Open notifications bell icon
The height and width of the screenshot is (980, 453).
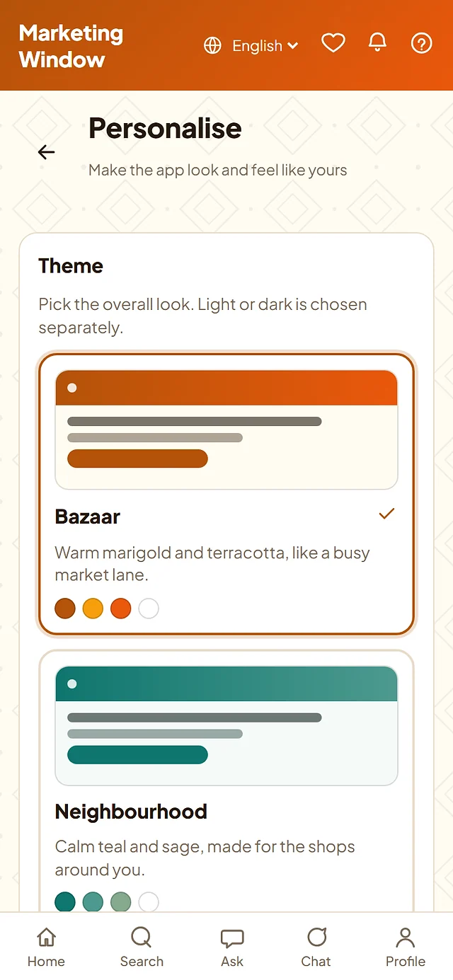pos(378,44)
